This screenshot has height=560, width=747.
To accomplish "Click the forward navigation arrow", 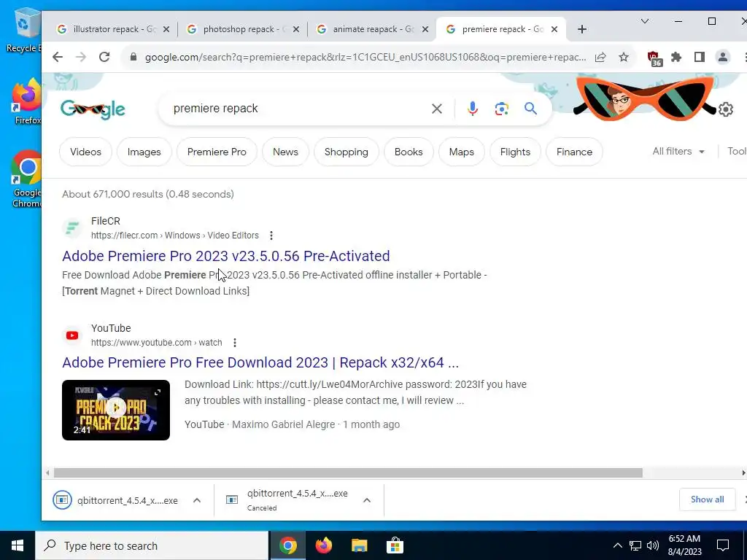I will click(81, 57).
